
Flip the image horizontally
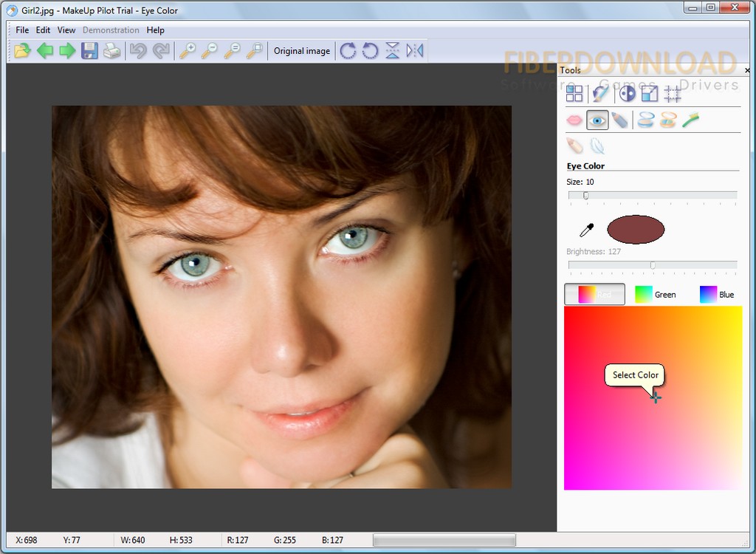[415, 51]
